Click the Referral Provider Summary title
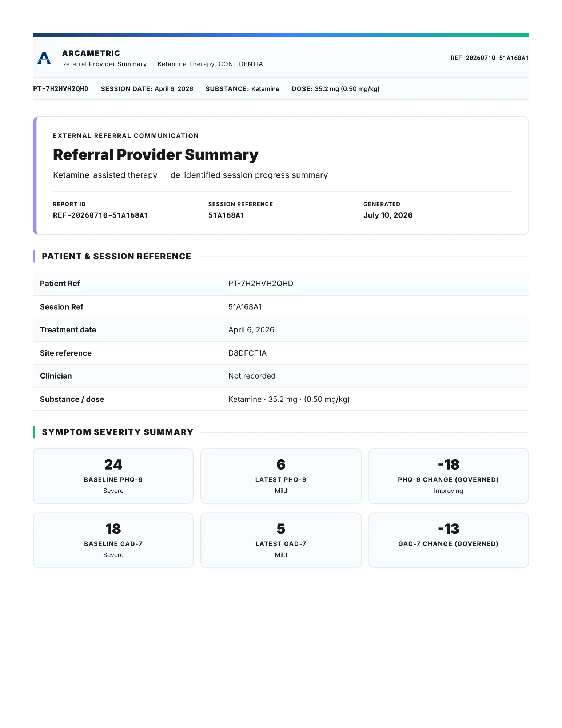The height and width of the screenshot is (728, 562). [x=156, y=155]
